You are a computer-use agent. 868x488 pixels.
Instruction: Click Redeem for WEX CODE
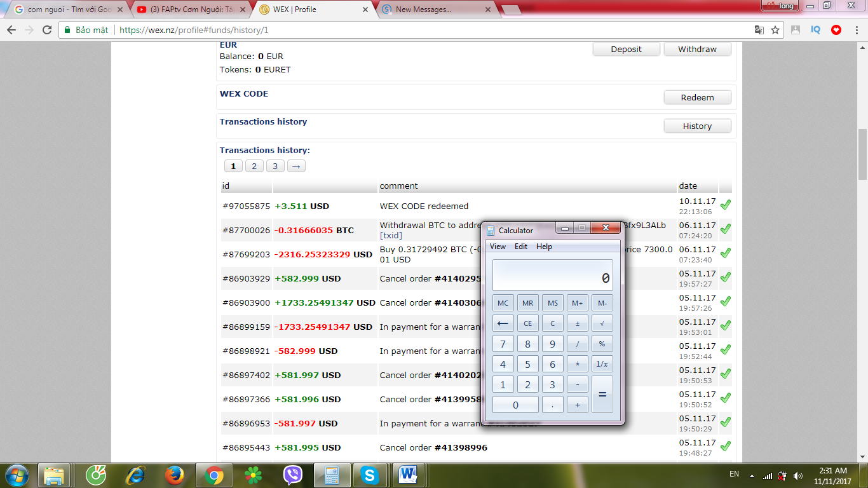point(697,98)
